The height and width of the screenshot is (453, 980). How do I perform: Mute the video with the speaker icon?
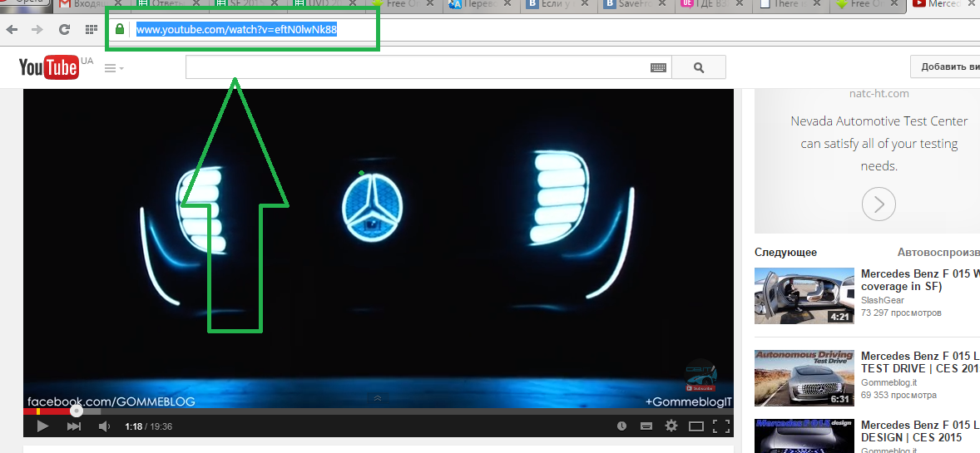(x=104, y=426)
